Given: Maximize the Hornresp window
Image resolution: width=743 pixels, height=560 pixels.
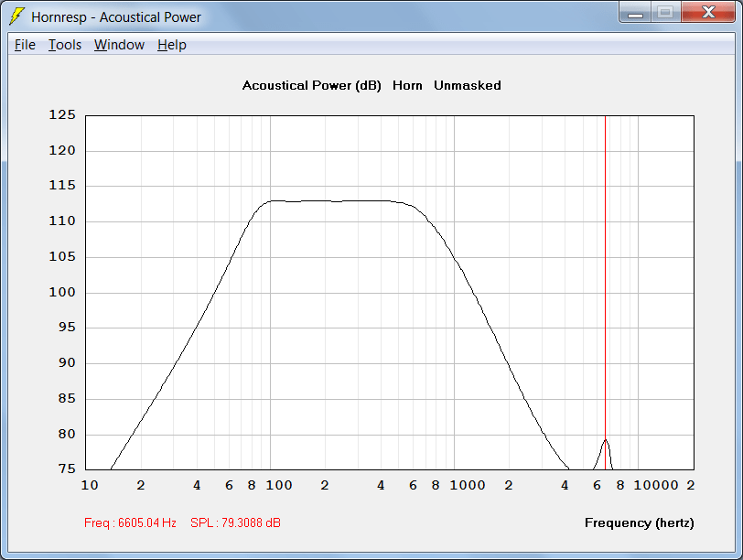Looking at the screenshot, I should pos(666,12).
